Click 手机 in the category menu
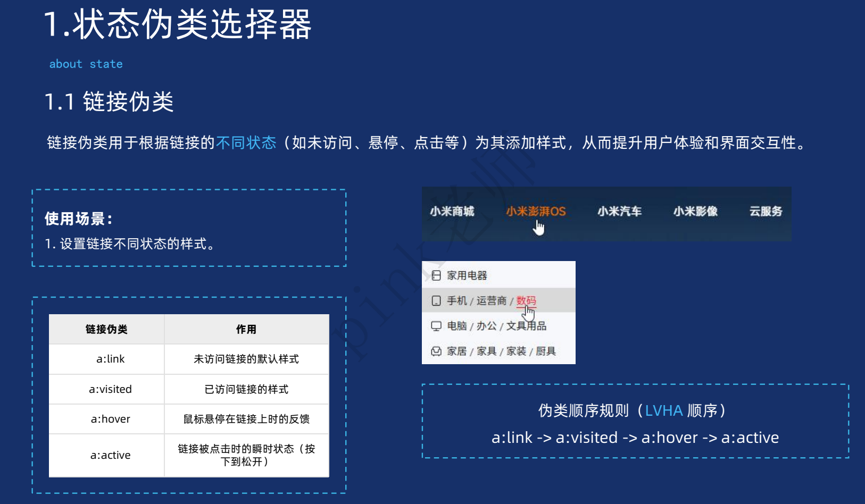This screenshot has width=865, height=504. [456, 301]
